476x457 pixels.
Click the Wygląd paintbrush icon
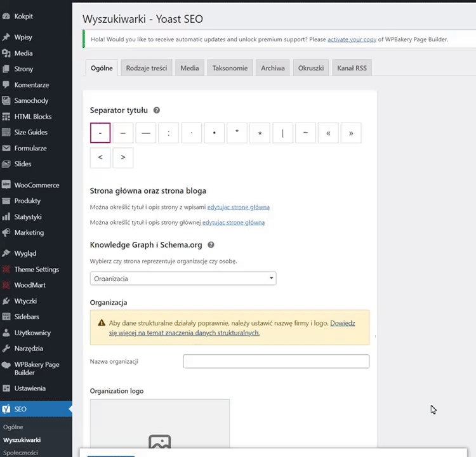tap(6, 253)
